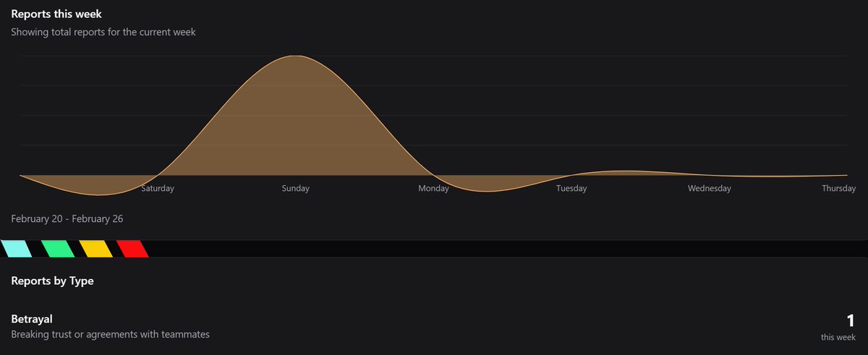Viewport: 868px width, 355px height.
Task: Click the description "Breaking trust or agreements with teammates"
Action: click(x=111, y=335)
